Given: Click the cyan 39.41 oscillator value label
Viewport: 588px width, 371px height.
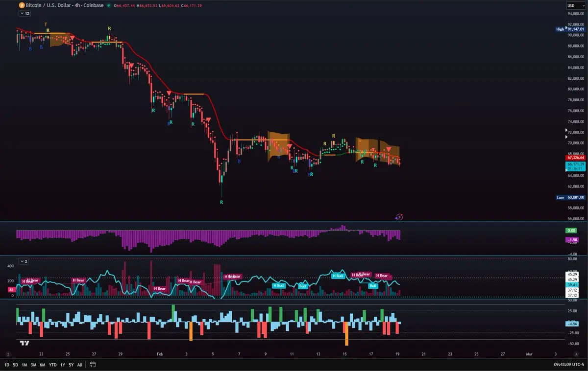Looking at the screenshot, I should [572, 285].
